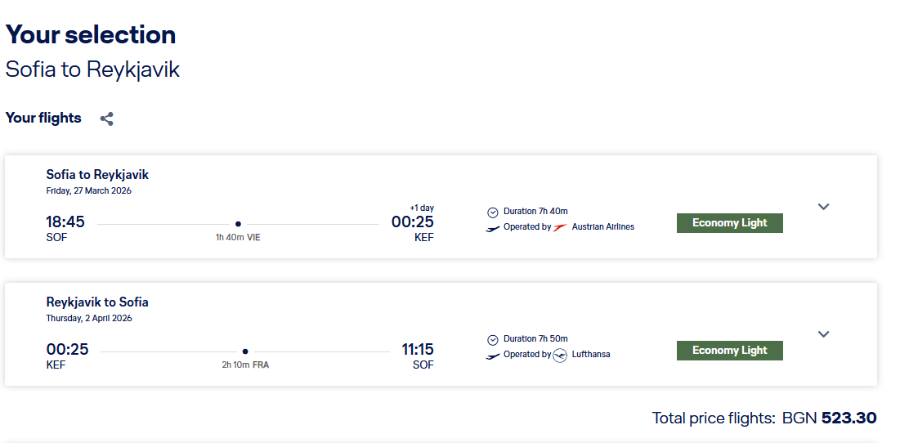Expand the Reykjavik to Sofia flight details
The image size is (900, 443).
click(x=824, y=334)
